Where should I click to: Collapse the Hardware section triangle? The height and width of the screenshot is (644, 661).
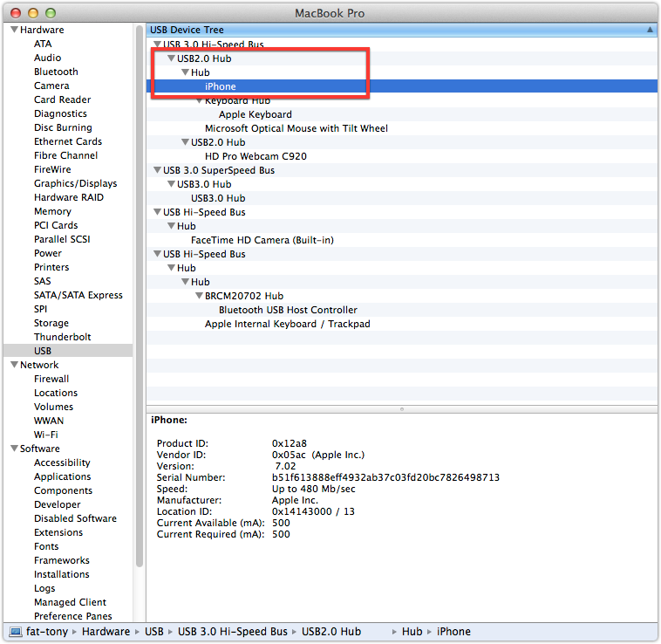(x=14, y=30)
